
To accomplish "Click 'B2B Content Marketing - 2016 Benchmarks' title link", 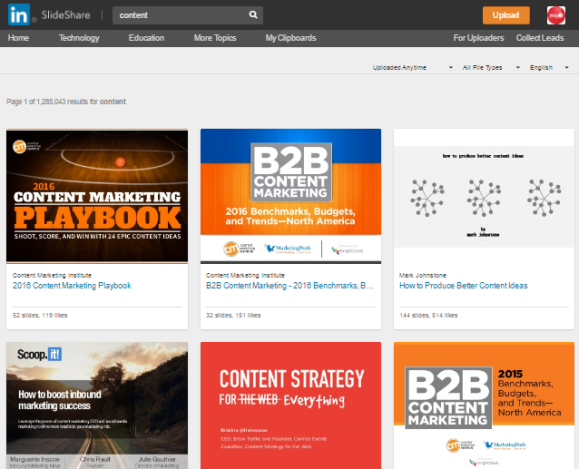I will click(290, 285).
